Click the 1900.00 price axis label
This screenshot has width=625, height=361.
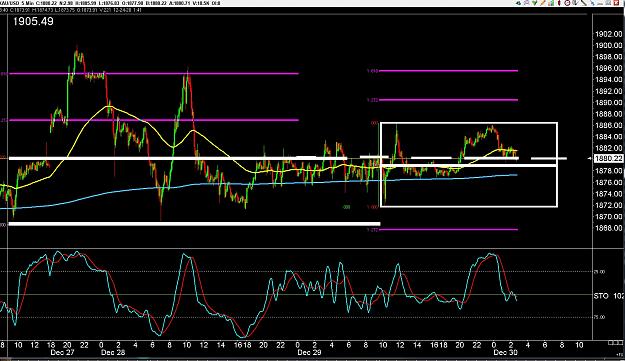click(609, 45)
